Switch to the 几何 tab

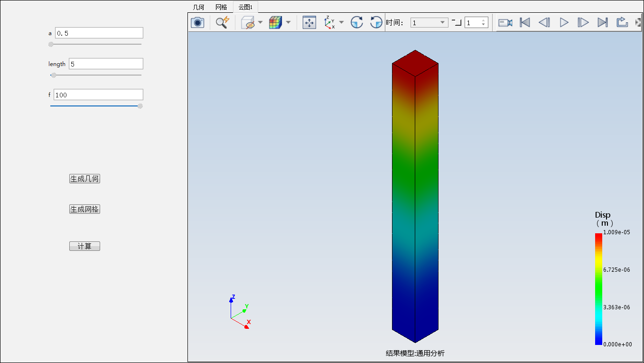[x=198, y=7]
